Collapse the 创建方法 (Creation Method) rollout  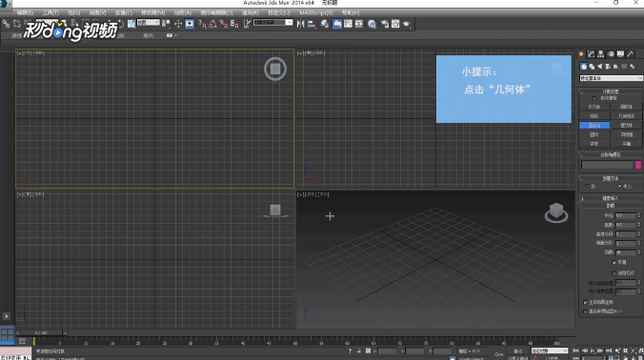611,178
